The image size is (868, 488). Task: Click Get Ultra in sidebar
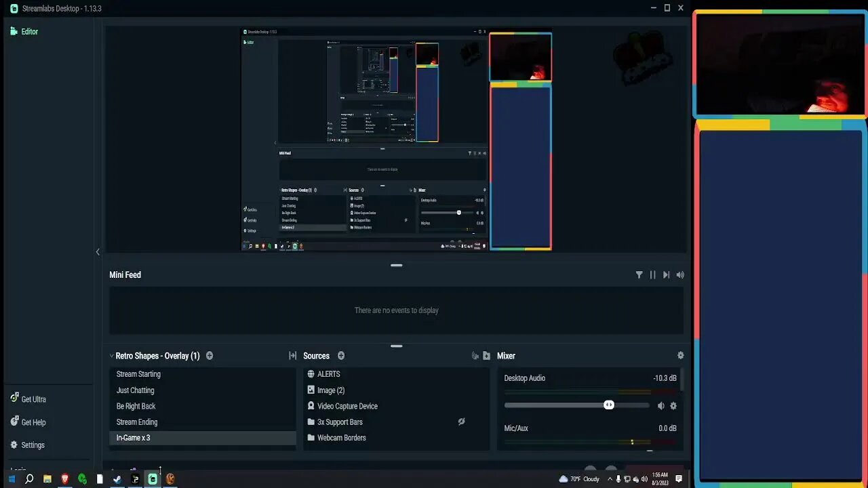point(28,399)
